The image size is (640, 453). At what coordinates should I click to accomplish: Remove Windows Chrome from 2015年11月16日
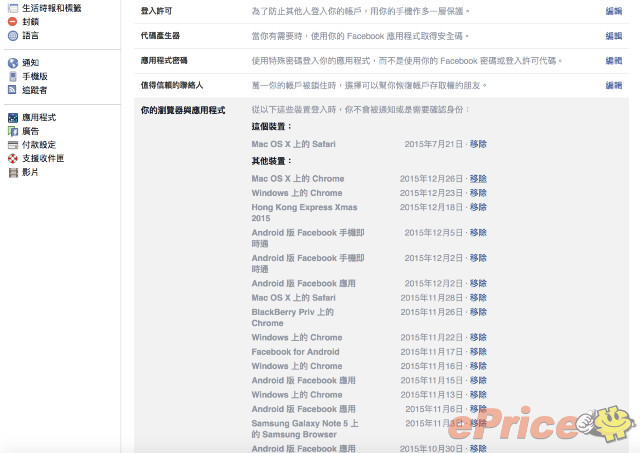tap(478, 366)
